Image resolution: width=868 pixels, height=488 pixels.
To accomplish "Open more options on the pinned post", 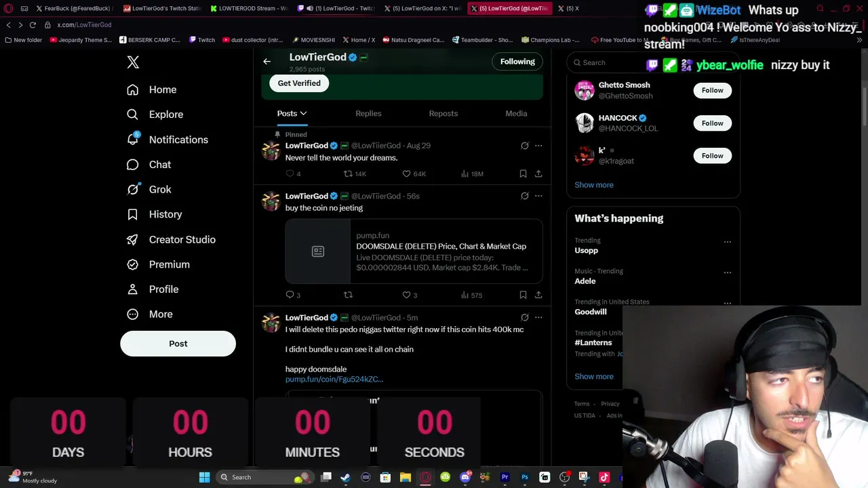I will click(538, 146).
